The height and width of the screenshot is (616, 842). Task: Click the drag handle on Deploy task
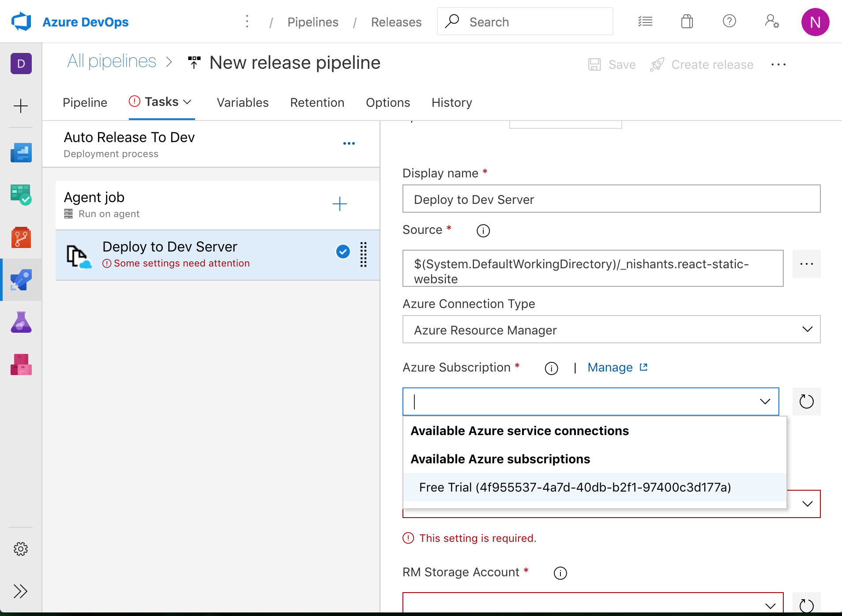pyautogui.click(x=363, y=255)
